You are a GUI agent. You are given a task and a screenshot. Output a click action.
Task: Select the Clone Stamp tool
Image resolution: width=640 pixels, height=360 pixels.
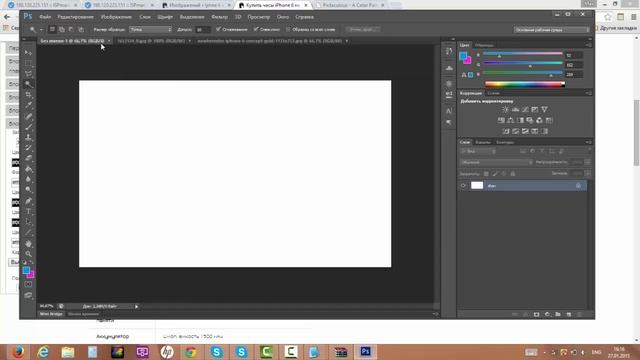[28, 137]
